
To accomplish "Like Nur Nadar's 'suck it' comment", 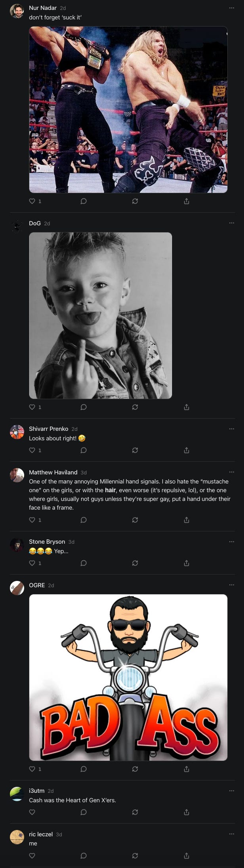I will [x=35, y=201].
